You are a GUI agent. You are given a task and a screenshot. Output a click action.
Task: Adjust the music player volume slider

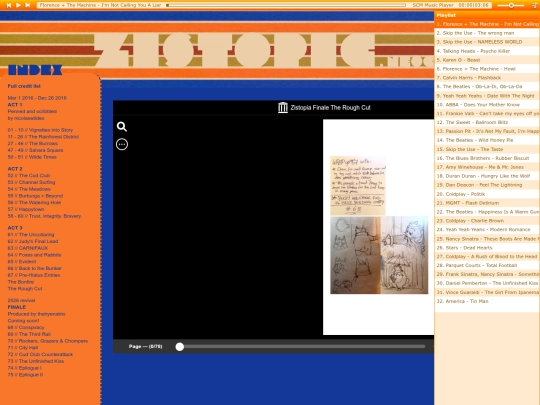[511, 5]
